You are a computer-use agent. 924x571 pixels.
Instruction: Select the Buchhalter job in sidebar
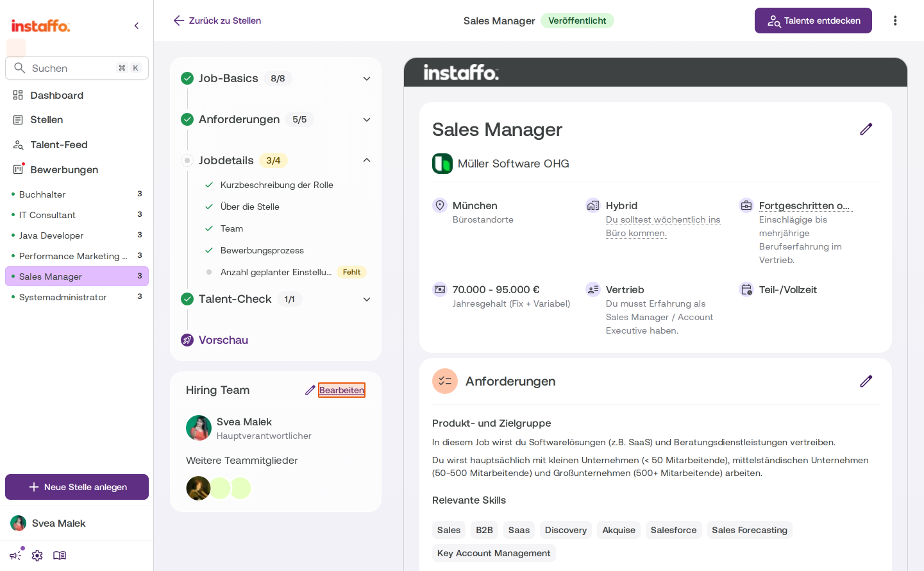pos(77,194)
